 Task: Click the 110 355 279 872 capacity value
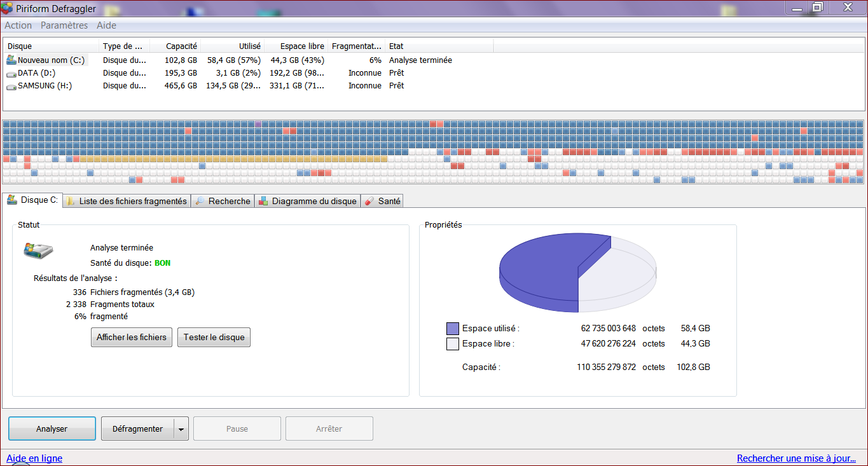(606, 367)
